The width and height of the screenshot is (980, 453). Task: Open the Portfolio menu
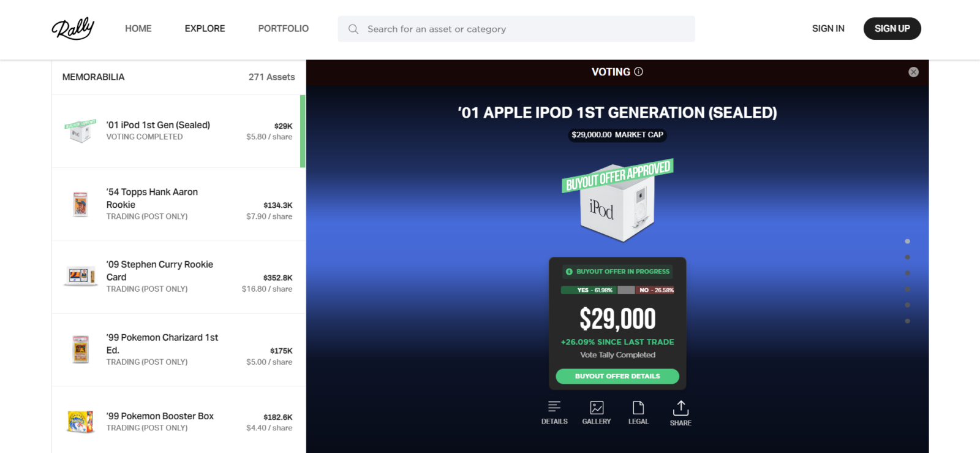tap(283, 28)
